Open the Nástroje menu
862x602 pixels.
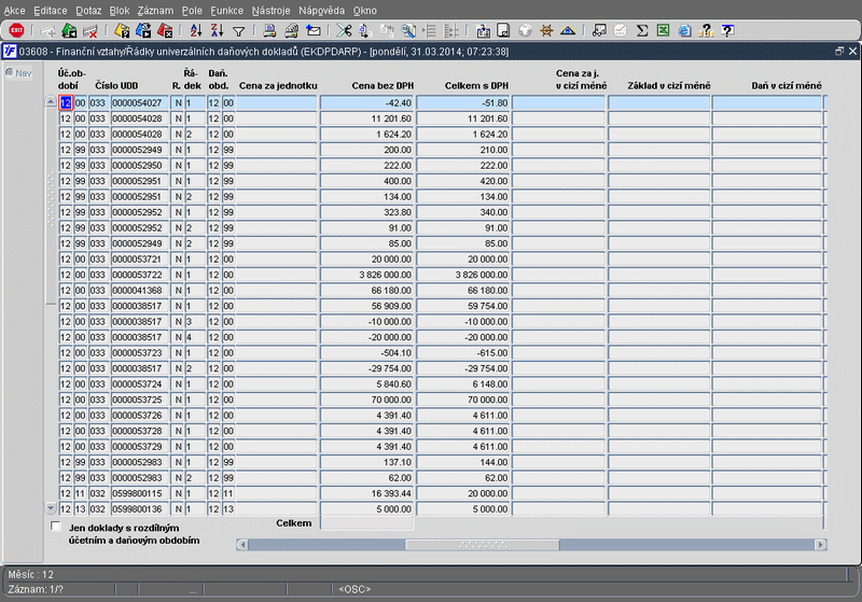271,10
